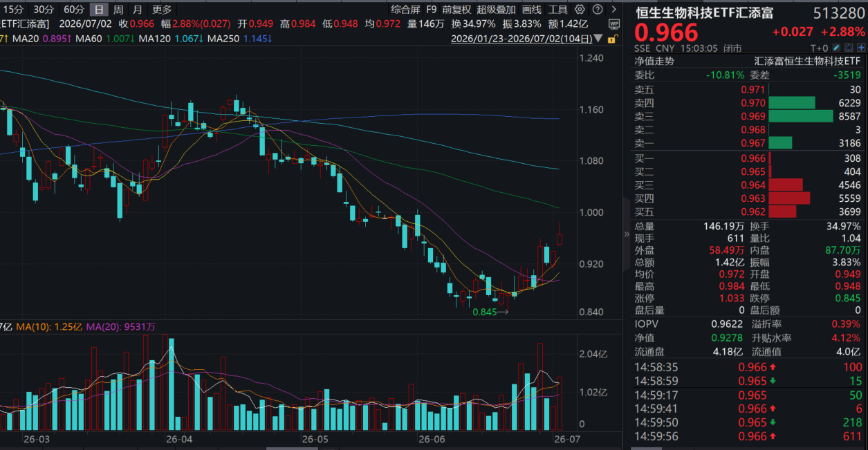Click the 汇添富恒生生物科技ETF net value link
Screen dimensions: 868x450
(x=808, y=61)
